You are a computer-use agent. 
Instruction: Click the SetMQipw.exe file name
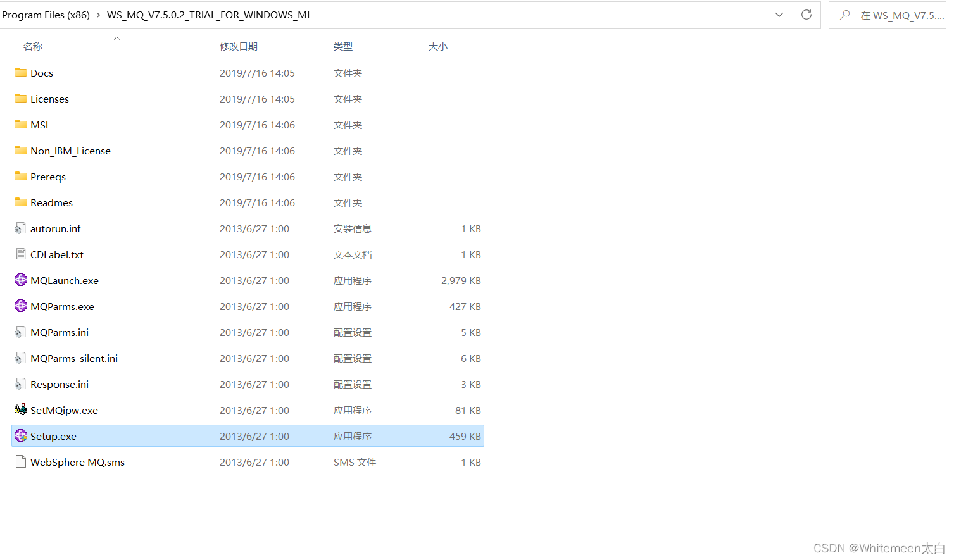coord(64,410)
